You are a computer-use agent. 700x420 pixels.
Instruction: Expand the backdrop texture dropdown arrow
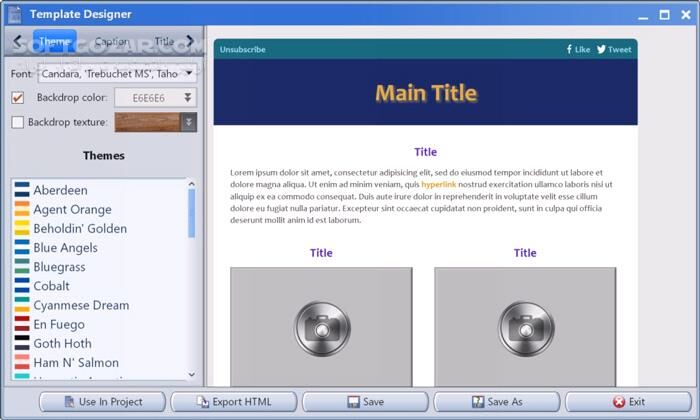(x=188, y=122)
